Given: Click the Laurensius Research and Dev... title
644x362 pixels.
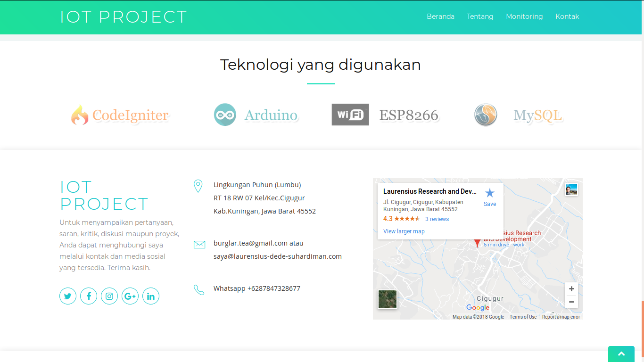Looking at the screenshot, I should (x=430, y=191).
